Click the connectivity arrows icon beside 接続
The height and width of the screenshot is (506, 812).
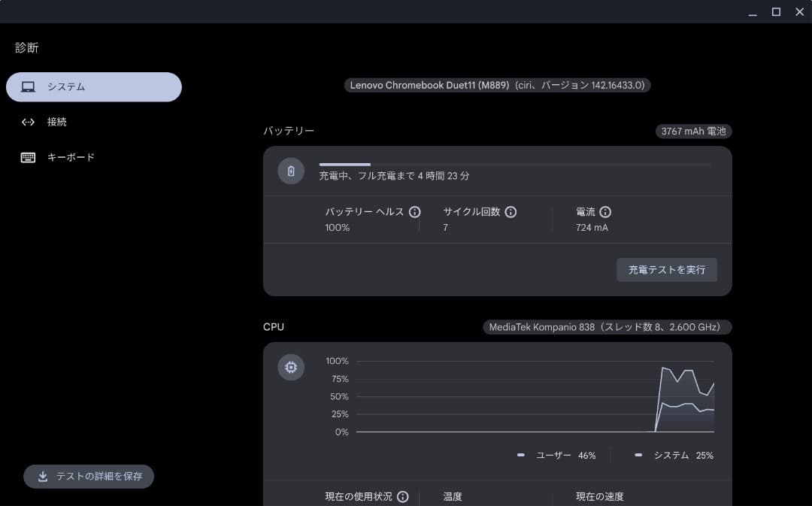(28, 122)
